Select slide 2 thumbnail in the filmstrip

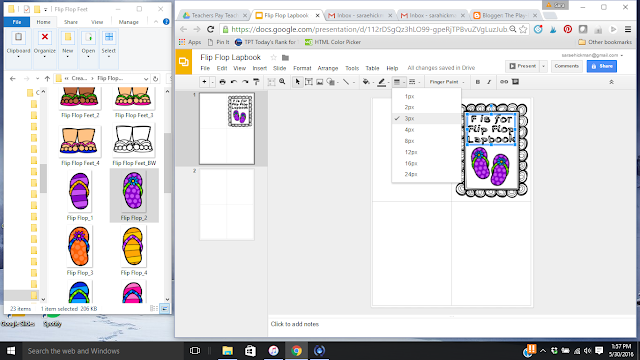point(227,204)
